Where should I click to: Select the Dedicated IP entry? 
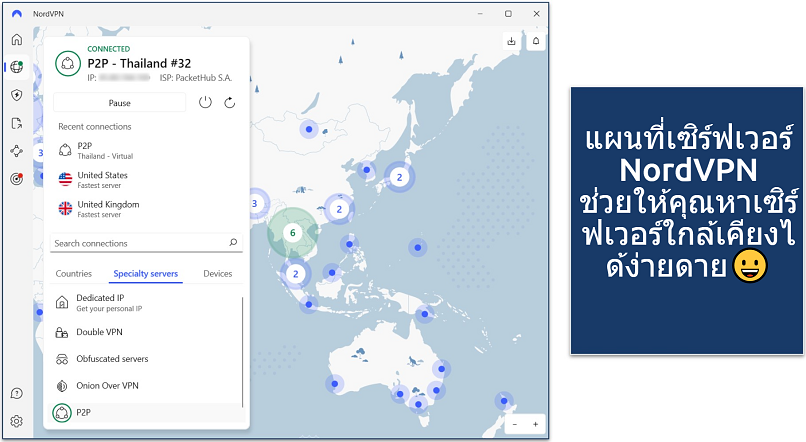[146, 303]
